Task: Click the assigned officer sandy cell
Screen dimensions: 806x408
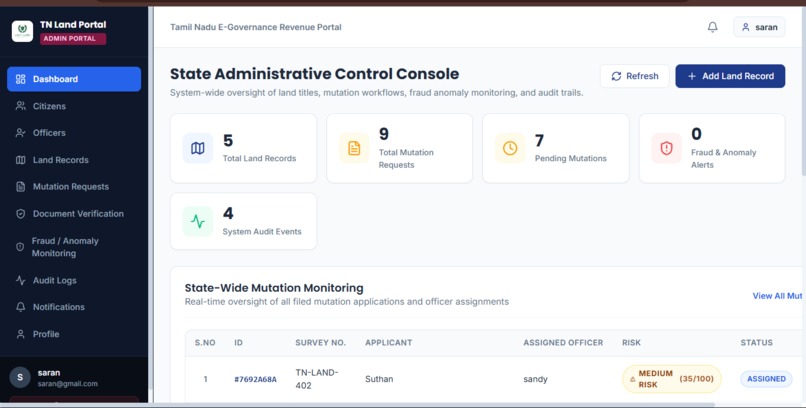Action: click(x=536, y=379)
